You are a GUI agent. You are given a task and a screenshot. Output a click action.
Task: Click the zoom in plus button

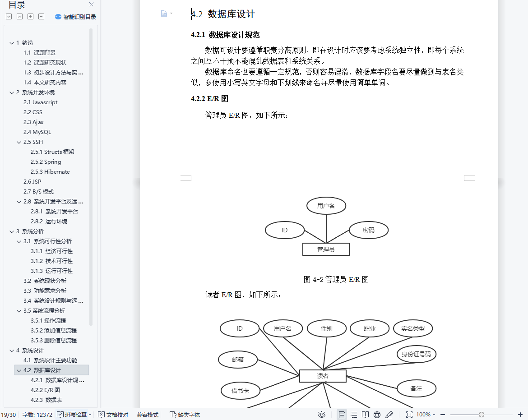(x=520, y=415)
